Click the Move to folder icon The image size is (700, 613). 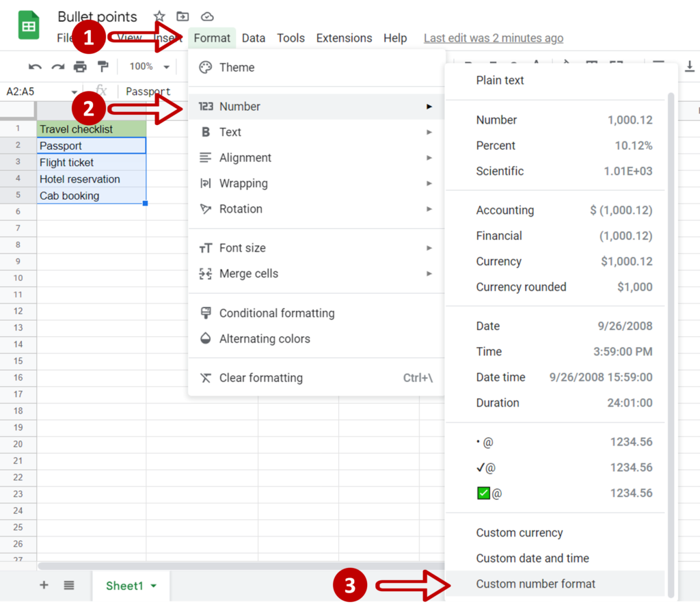pos(183,16)
